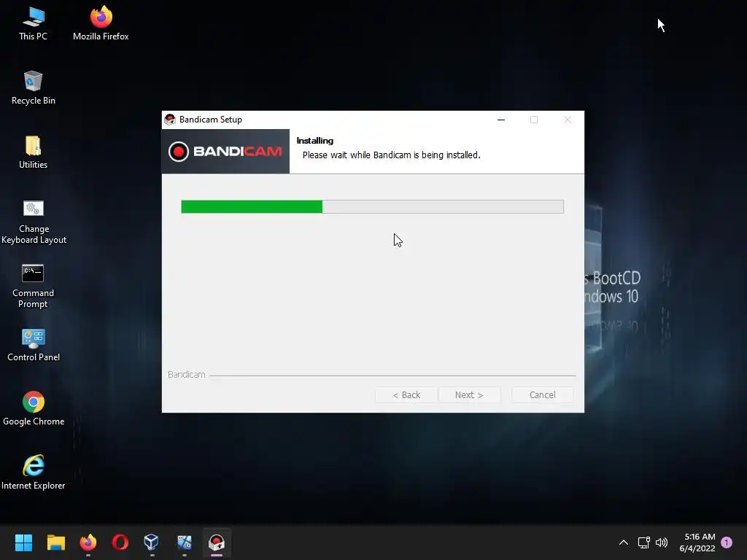Image resolution: width=747 pixels, height=560 pixels.
Task: Open the network status tray icon
Action: (x=643, y=542)
